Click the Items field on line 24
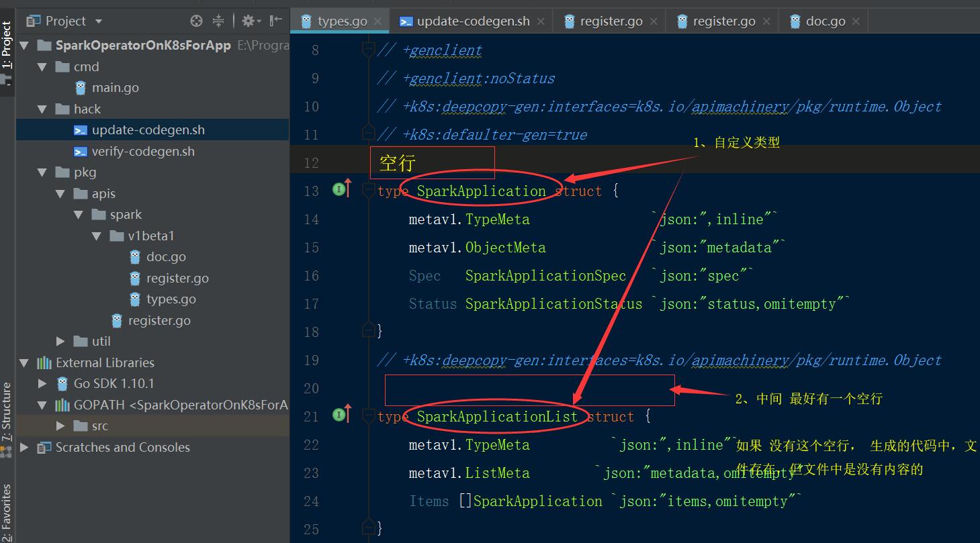 (x=429, y=501)
